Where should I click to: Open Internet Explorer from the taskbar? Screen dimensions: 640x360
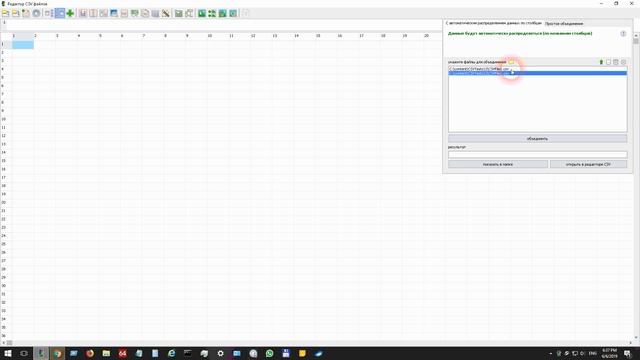coord(171,353)
